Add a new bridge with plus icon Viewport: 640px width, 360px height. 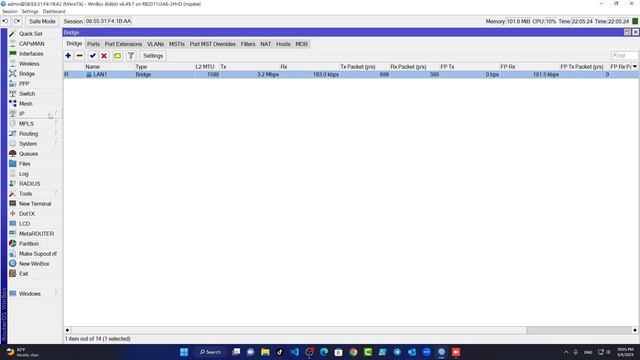click(68, 56)
